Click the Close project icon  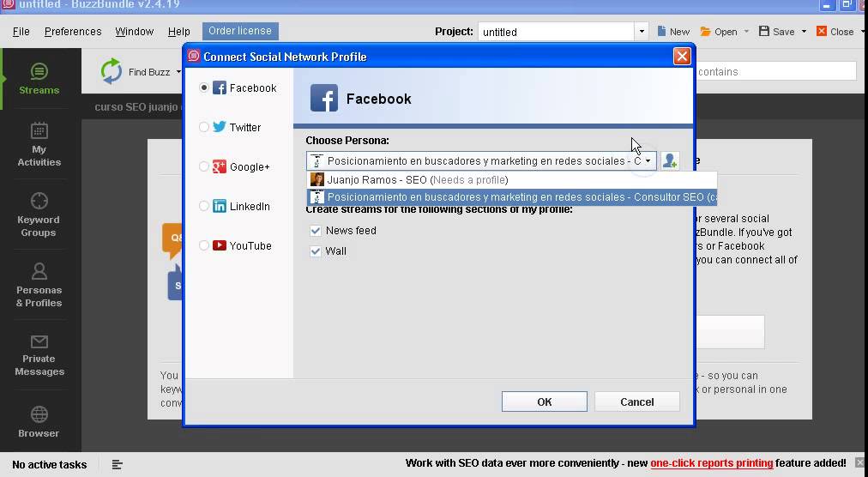pos(822,31)
